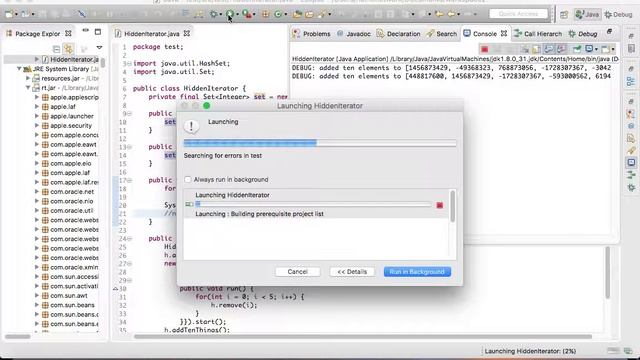
Task: Click the Package Explorer vertical scrollbar
Action: click(103, 63)
